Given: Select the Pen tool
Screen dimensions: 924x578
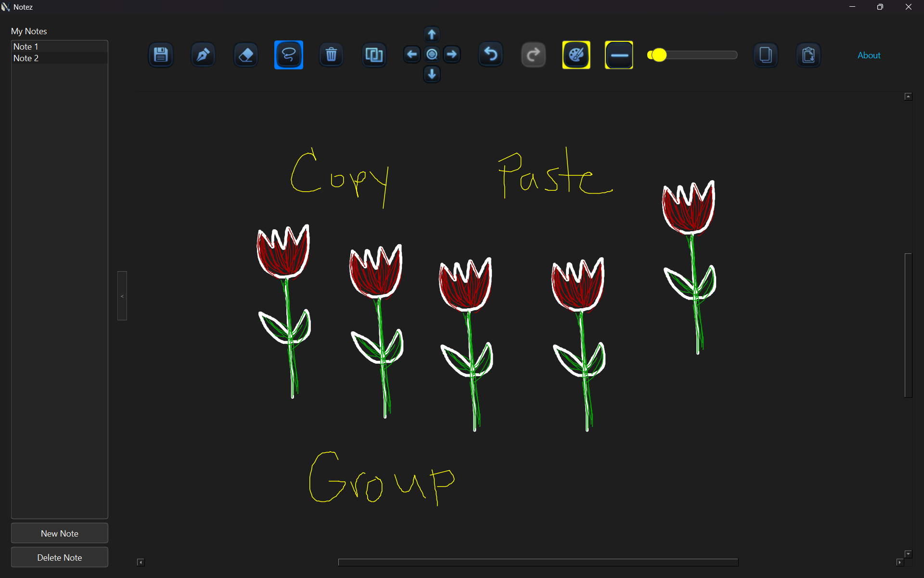Looking at the screenshot, I should click(203, 54).
